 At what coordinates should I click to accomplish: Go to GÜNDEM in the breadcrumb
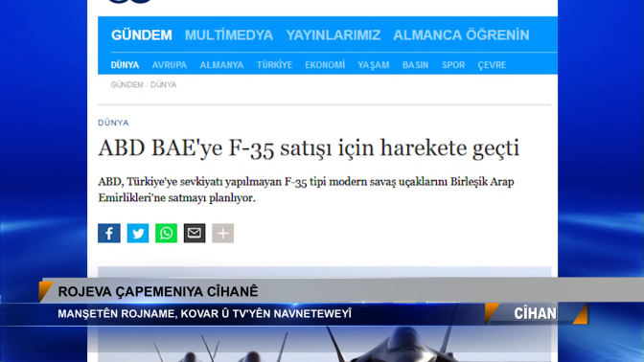tap(126, 85)
